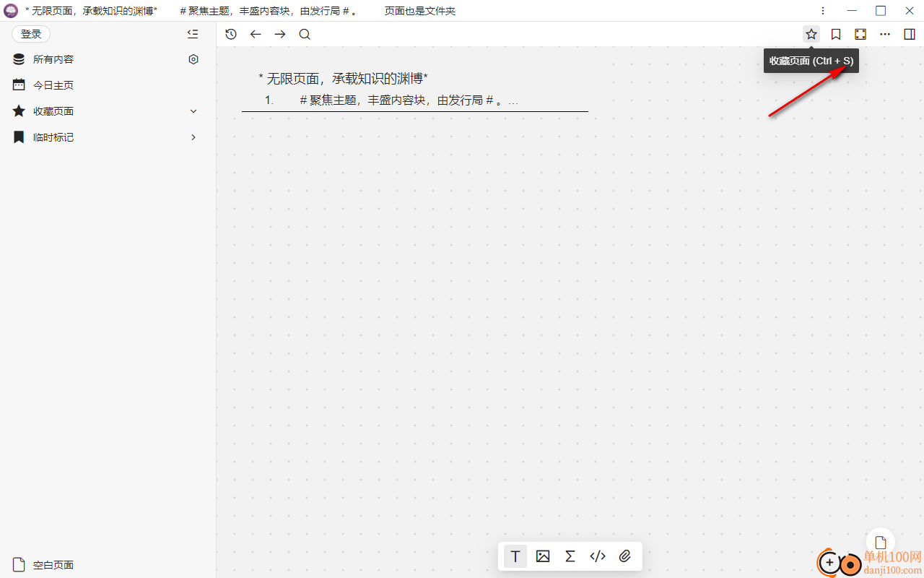The image size is (924, 578).
Task: Select tab '* 无限页面，承载知识的渊博*'
Action: point(91,11)
